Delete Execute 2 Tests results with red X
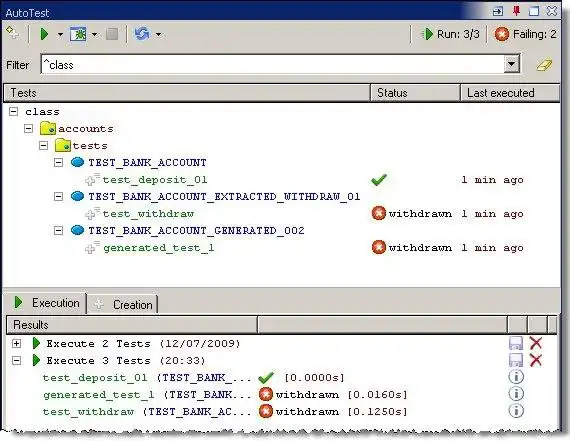Image resolution: width=570 pixels, height=441 pixels. coord(536,343)
